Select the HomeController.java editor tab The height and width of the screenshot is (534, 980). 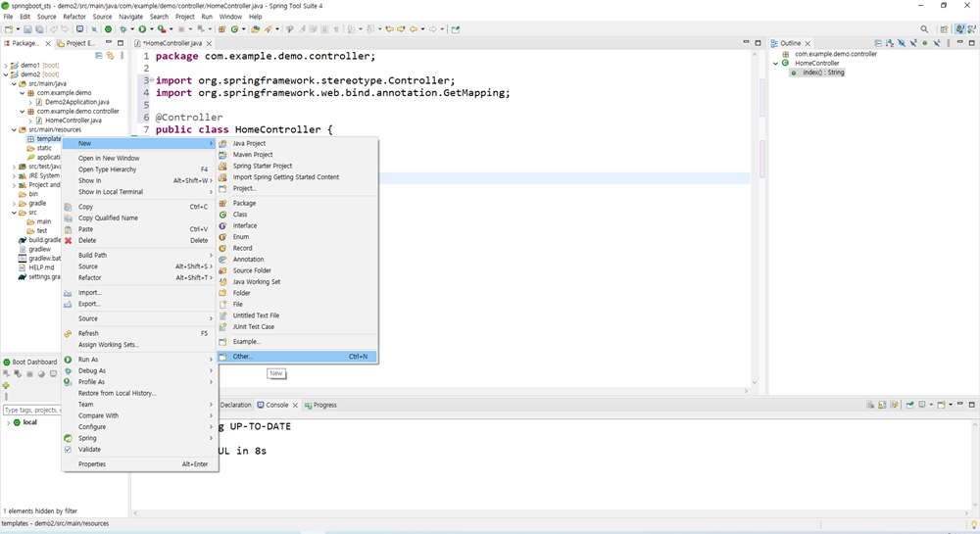(x=173, y=43)
